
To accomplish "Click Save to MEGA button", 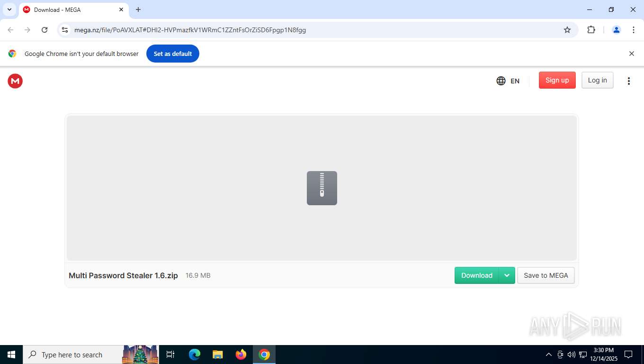I will pos(546,275).
